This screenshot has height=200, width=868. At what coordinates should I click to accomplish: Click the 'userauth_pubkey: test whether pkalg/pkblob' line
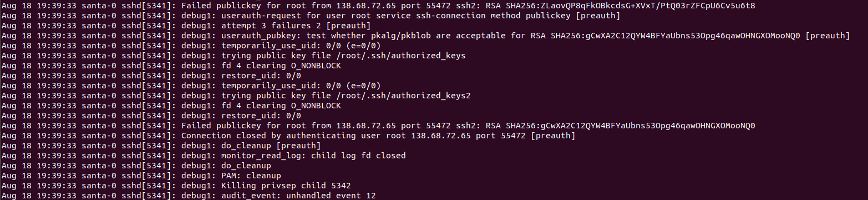tap(515, 36)
